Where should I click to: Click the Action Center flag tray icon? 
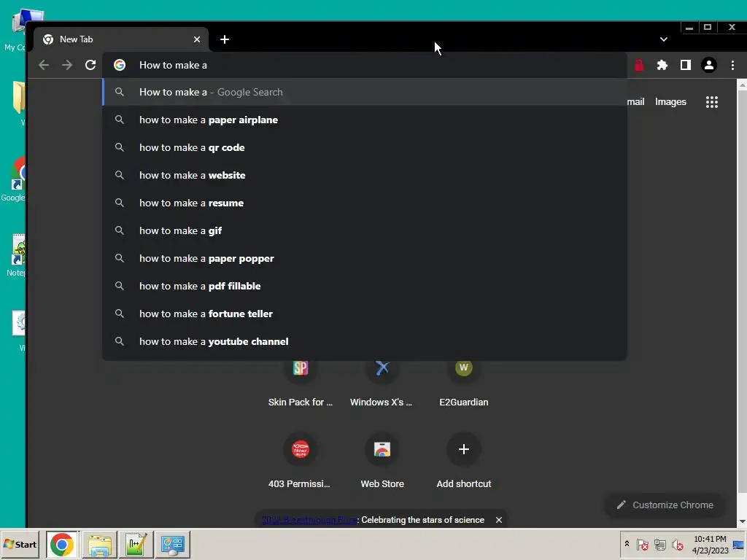642,544
